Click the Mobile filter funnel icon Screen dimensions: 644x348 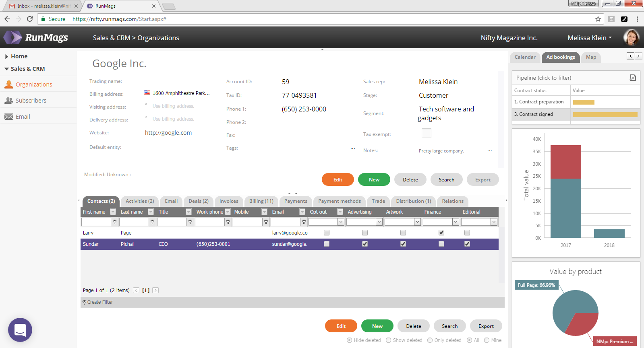pos(266,222)
